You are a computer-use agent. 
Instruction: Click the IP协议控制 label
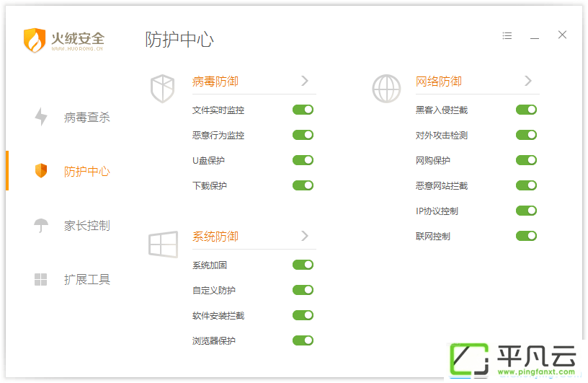tap(437, 211)
